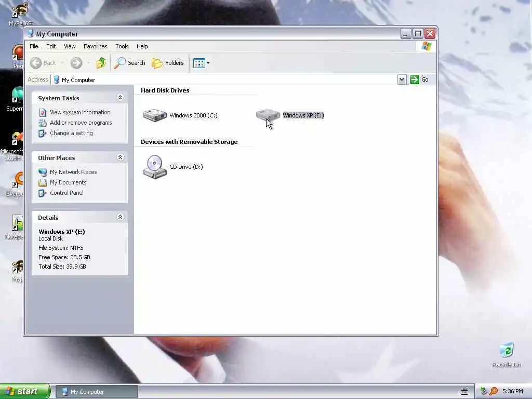Click the My Network Places icon
Screen dimensions: 532x399
[43, 172]
